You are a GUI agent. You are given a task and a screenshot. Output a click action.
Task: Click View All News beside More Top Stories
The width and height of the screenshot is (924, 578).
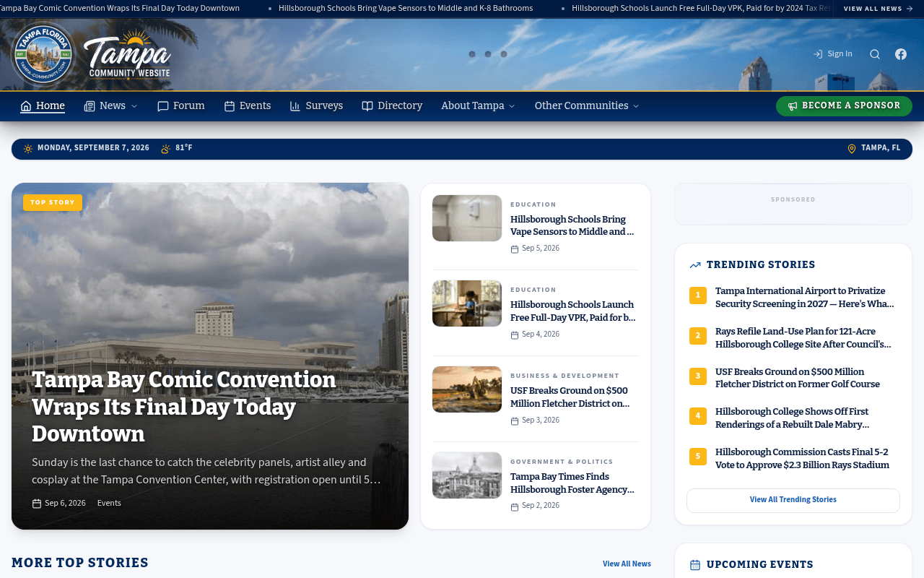pos(627,564)
